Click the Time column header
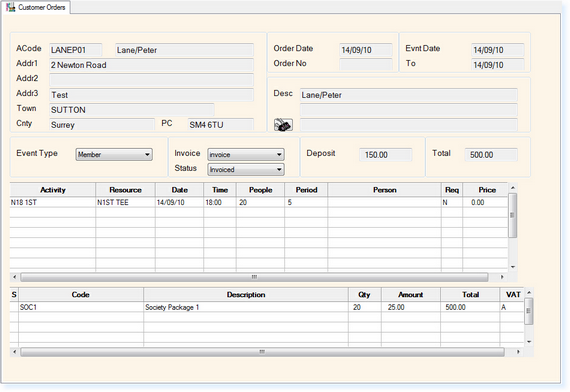 (x=220, y=190)
